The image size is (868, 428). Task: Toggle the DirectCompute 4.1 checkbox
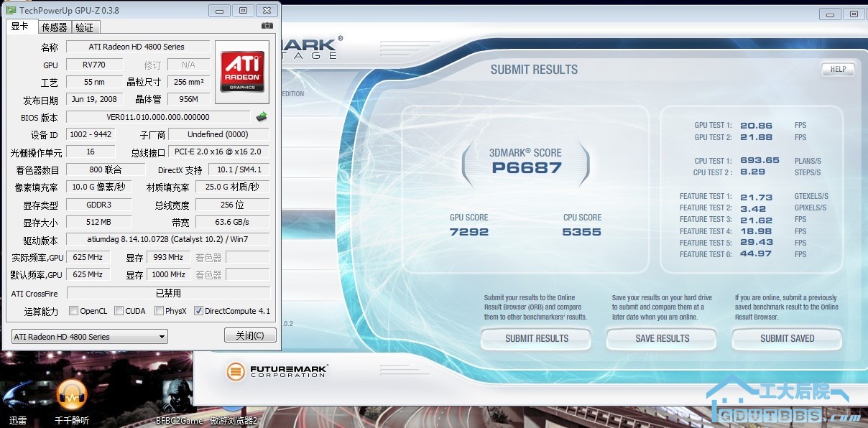pyautogui.click(x=198, y=311)
